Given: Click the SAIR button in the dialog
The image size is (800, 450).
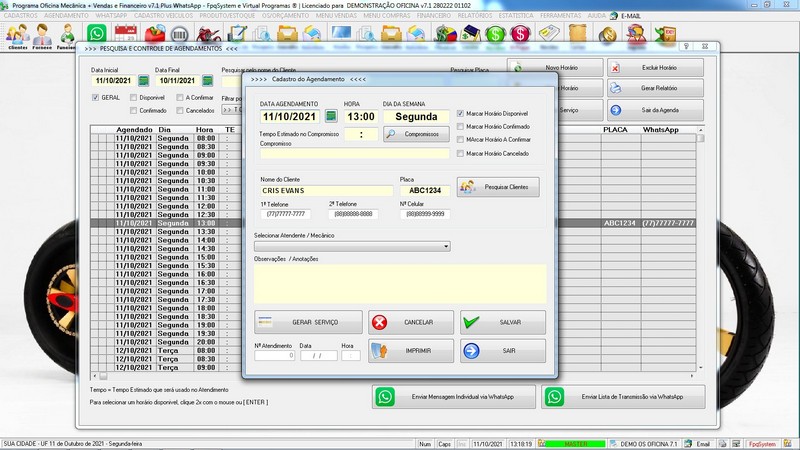Looking at the screenshot, I should pyautogui.click(x=503, y=351).
